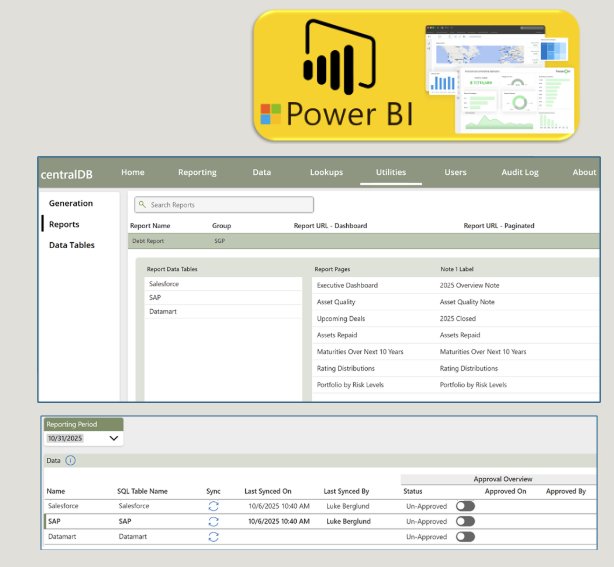Toggle approval for Salesforce row

(465, 506)
